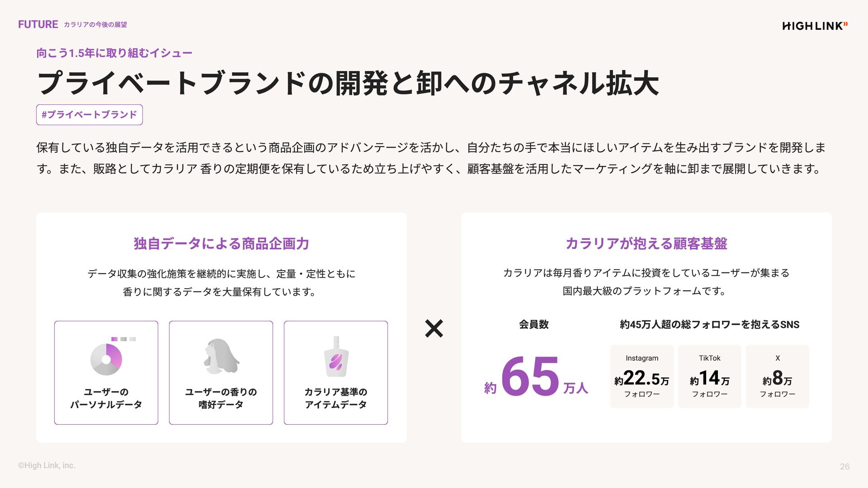Click the pie chart personal data icon
The width and height of the screenshot is (868, 488).
tap(106, 359)
